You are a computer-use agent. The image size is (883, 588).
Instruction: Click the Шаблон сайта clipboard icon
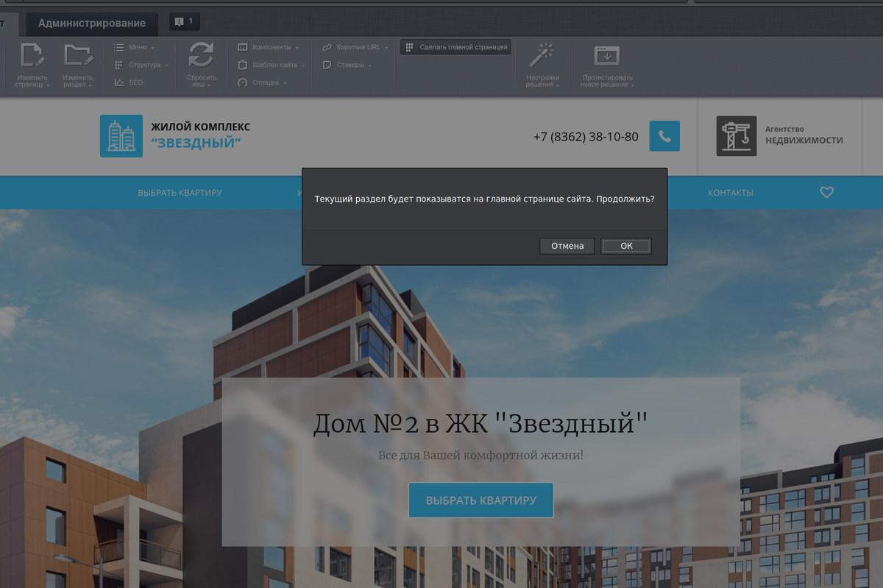pos(243,65)
